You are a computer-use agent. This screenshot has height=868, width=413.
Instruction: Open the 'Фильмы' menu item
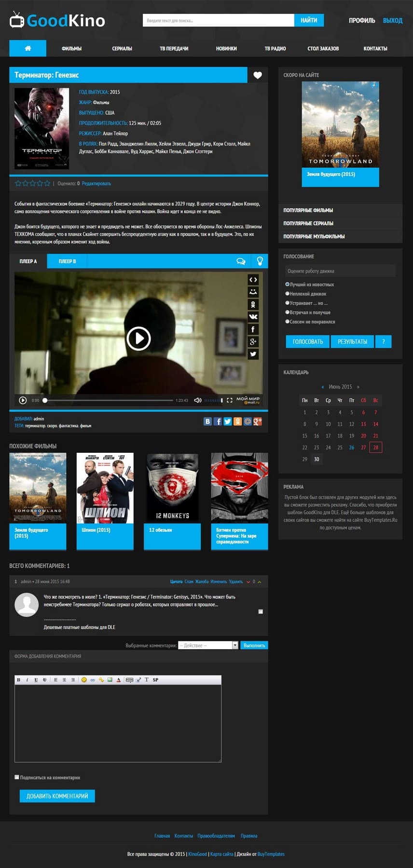[71, 48]
